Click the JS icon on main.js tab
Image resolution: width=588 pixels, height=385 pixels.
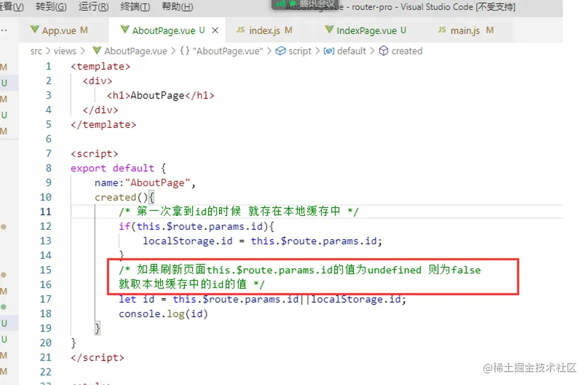[442, 30]
